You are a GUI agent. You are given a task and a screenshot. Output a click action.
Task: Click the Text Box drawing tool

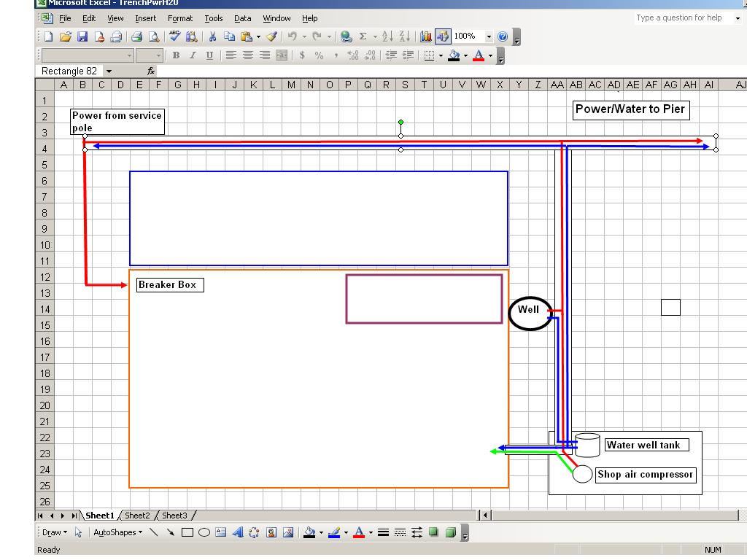point(221,533)
